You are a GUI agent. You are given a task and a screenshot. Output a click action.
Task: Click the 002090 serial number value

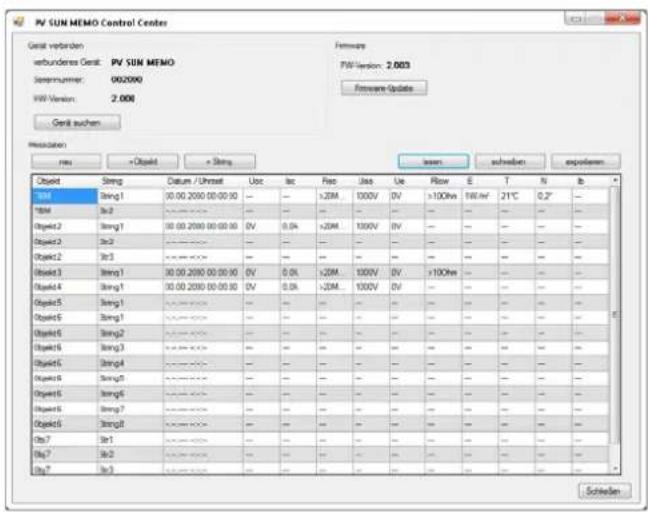pyautogui.click(x=127, y=79)
